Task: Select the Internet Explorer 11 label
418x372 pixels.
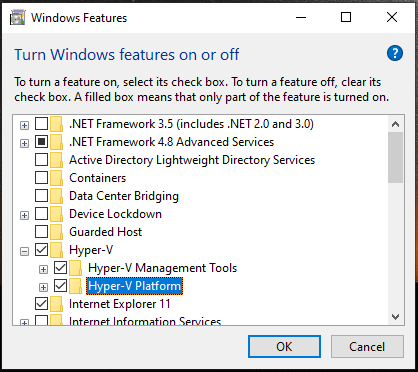Action: pos(120,304)
